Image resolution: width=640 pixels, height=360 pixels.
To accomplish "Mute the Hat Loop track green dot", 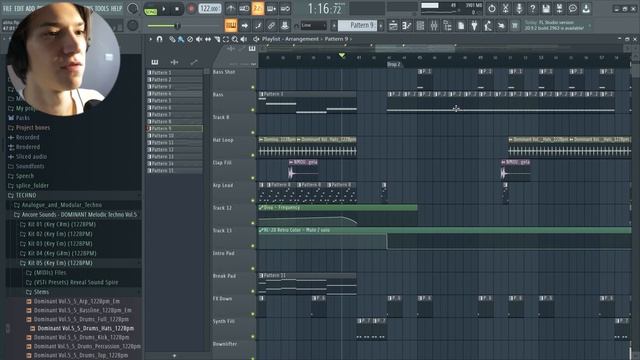I will pos(253,155).
